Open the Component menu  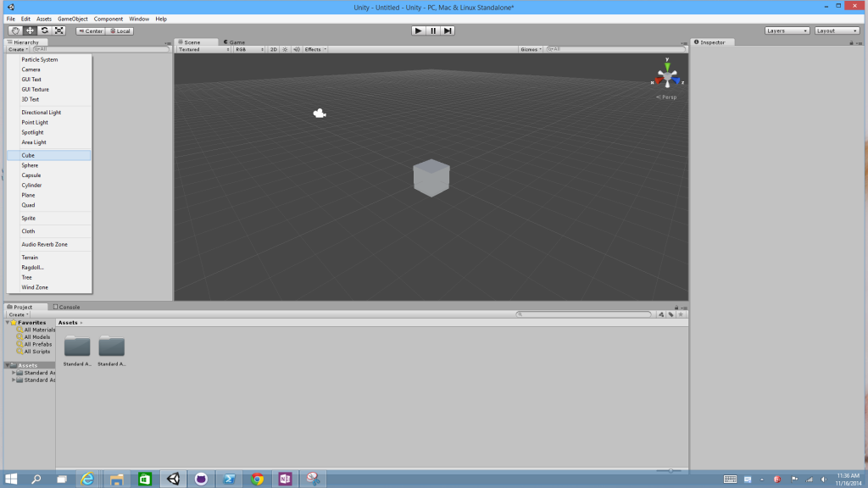click(x=108, y=19)
